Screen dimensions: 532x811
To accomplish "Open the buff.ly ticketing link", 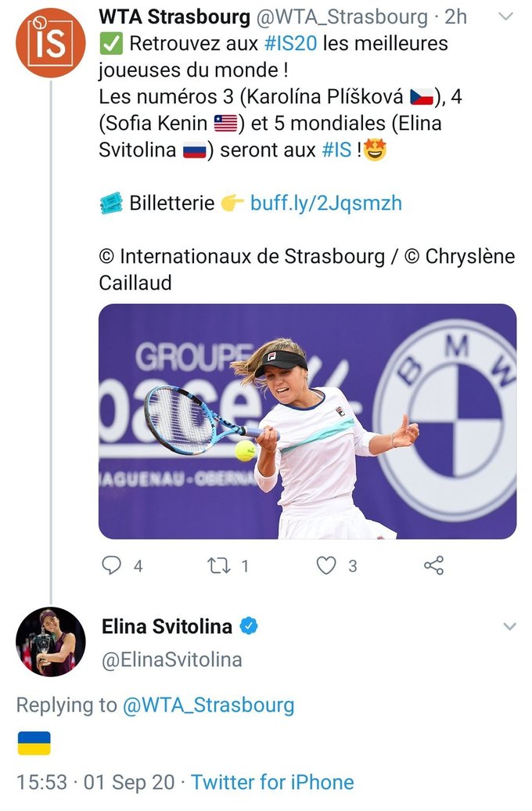I will tap(325, 203).
